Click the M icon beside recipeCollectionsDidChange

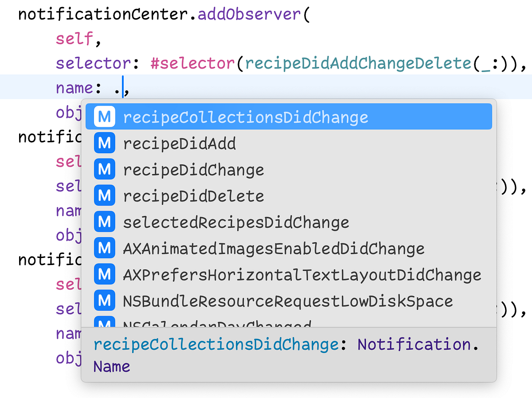(x=104, y=117)
